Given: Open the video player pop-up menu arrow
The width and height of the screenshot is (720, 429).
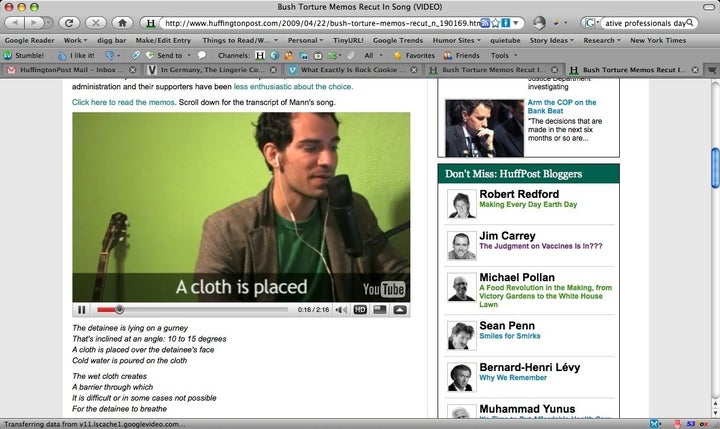Looking at the screenshot, I should pyautogui.click(x=400, y=310).
